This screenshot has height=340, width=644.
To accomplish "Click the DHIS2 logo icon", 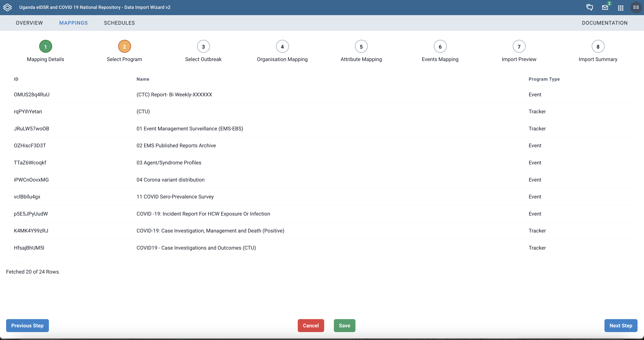I will pyautogui.click(x=8, y=7).
